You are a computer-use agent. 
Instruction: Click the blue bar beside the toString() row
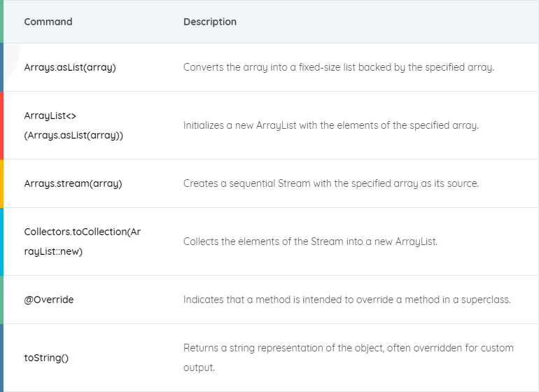point(1,358)
